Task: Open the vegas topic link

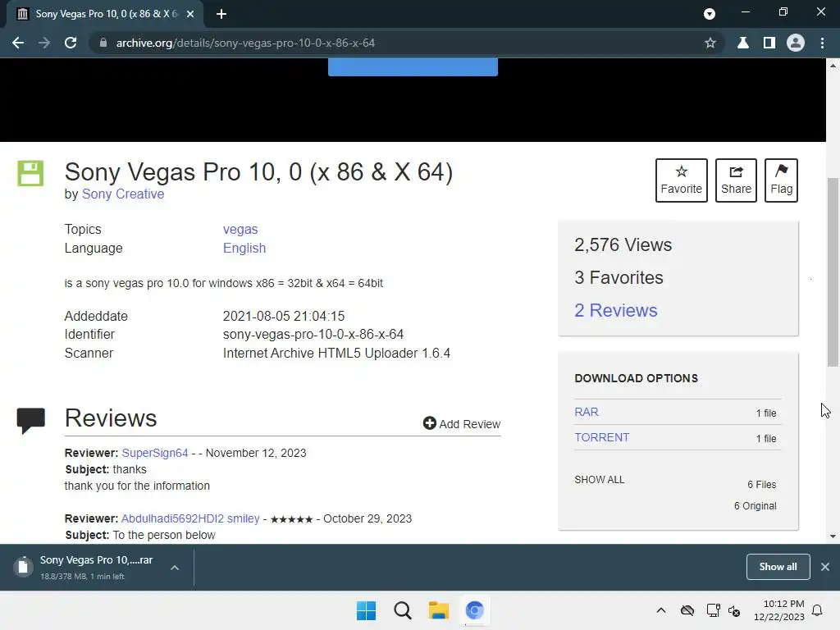Action: click(x=240, y=230)
